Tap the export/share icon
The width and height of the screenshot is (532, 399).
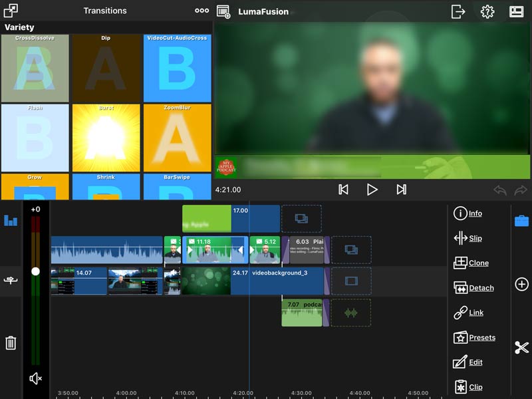(458, 11)
